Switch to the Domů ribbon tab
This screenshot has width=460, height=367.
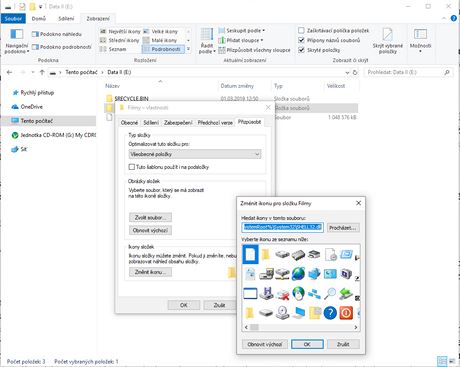pyautogui.click(x=39, y=19)
